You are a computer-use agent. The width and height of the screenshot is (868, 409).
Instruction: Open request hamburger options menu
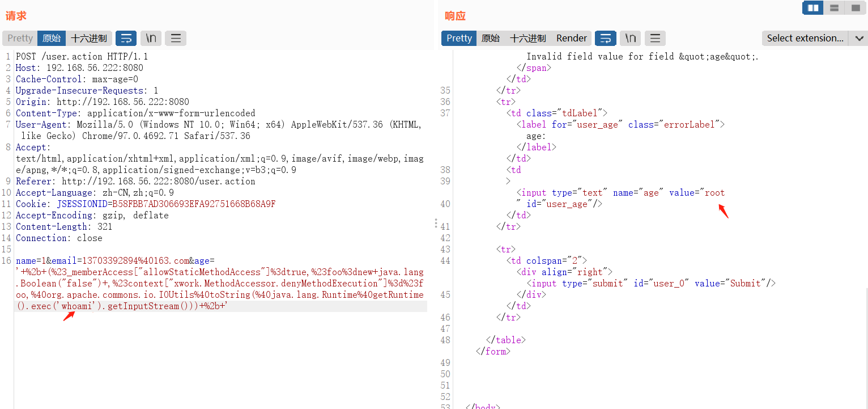(176, 38)
